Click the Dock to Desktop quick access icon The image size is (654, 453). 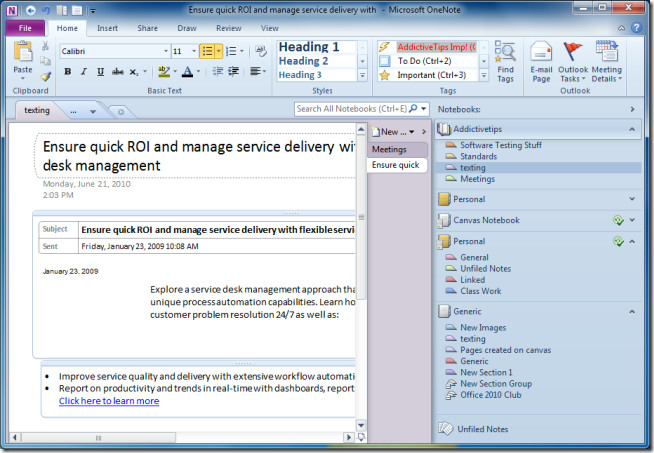[61, 10]
